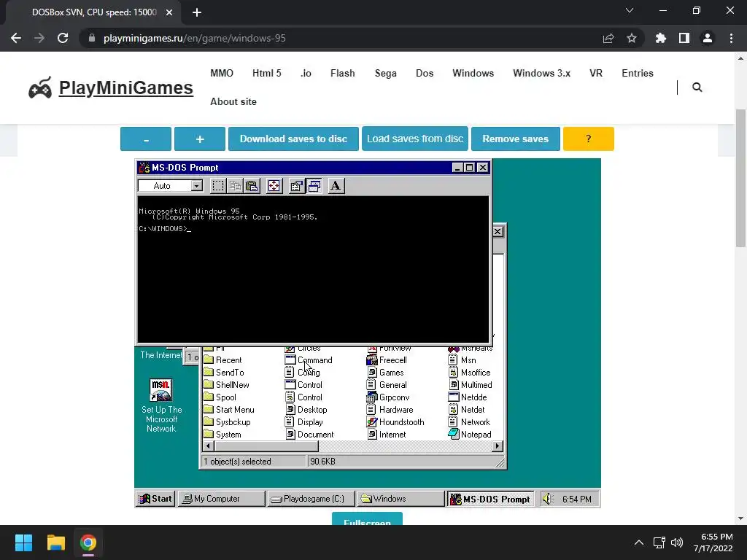Click the Paste icon in MS-DOS Prompt toolbar
This screenshot has width=747, height=560.
(x=252, y=186)
